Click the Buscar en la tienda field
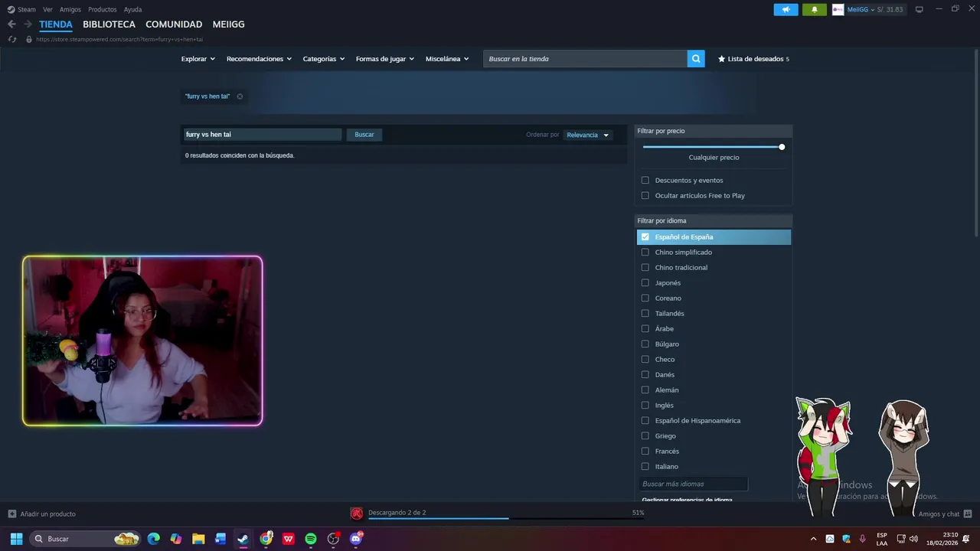The height and width of the screenshot is (551, 980). pos(585,59)
